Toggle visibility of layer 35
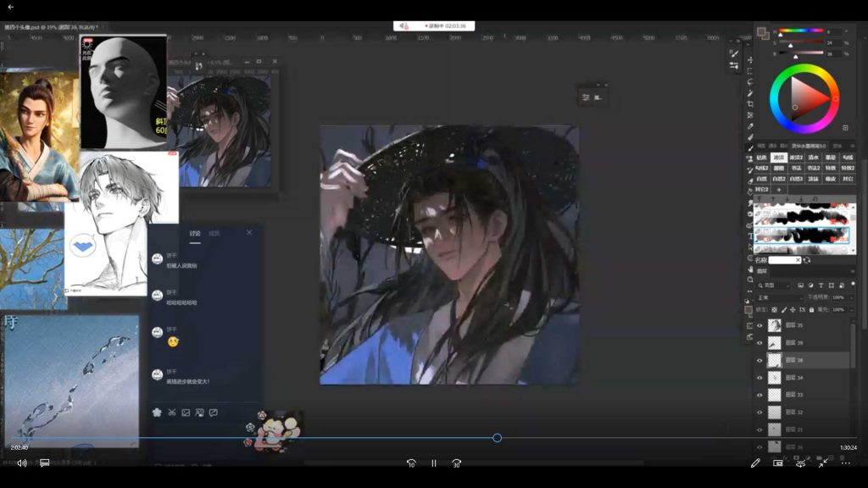This screenshot has width=868, height=488. 759,326
